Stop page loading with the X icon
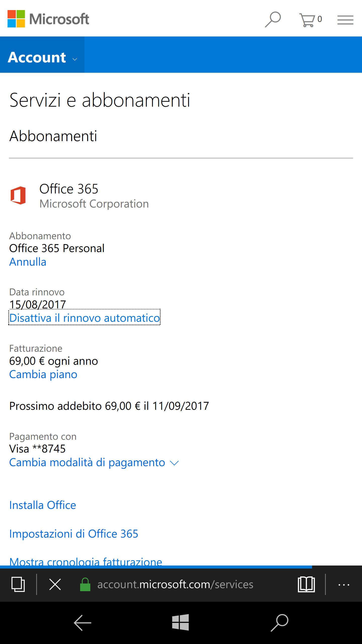The image size is (362, 644). [x=55, y=584]
